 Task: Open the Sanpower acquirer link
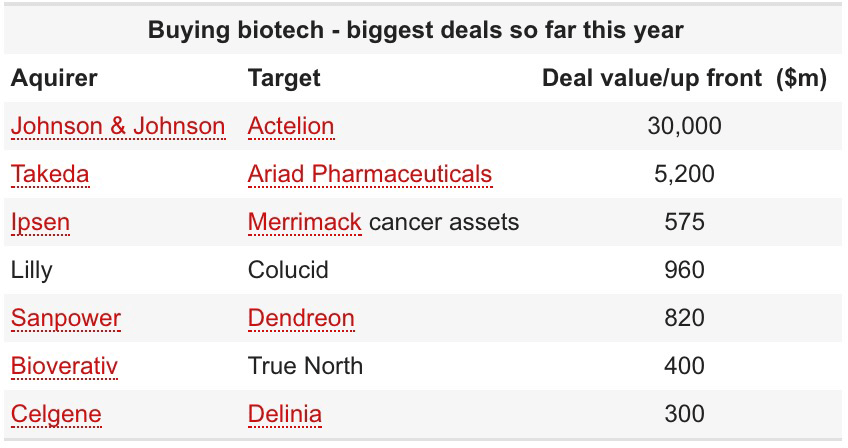point(66,318)
